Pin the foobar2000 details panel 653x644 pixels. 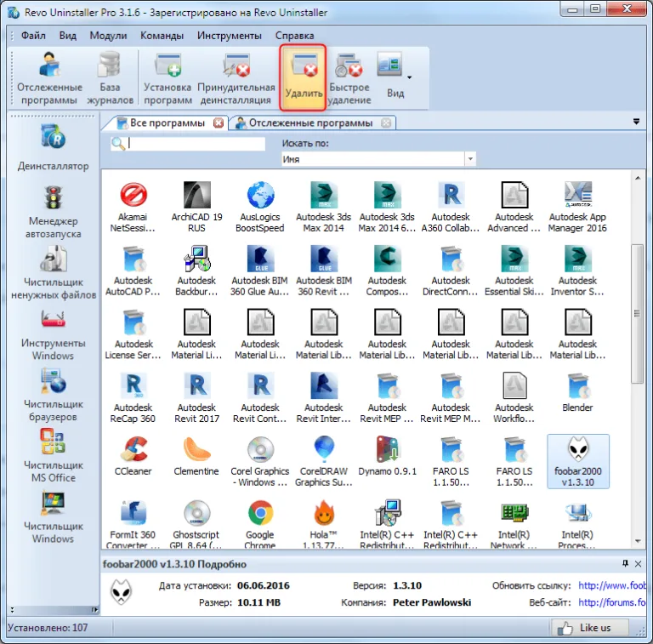pos(625,563)
